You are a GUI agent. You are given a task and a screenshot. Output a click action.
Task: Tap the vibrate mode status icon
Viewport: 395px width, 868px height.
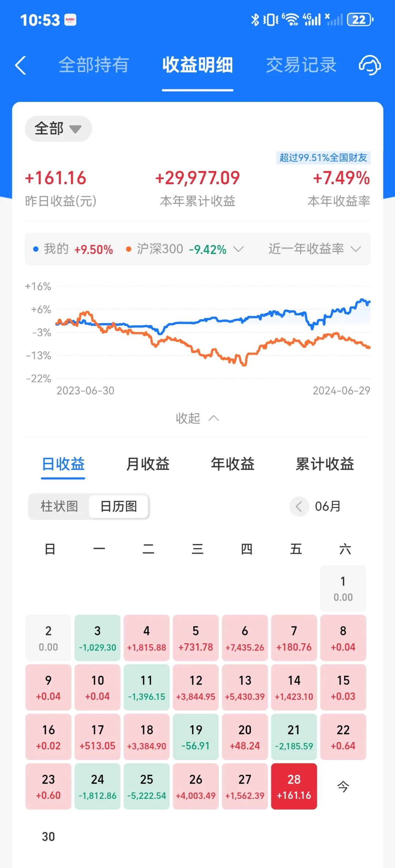click(x=271, y=20)
